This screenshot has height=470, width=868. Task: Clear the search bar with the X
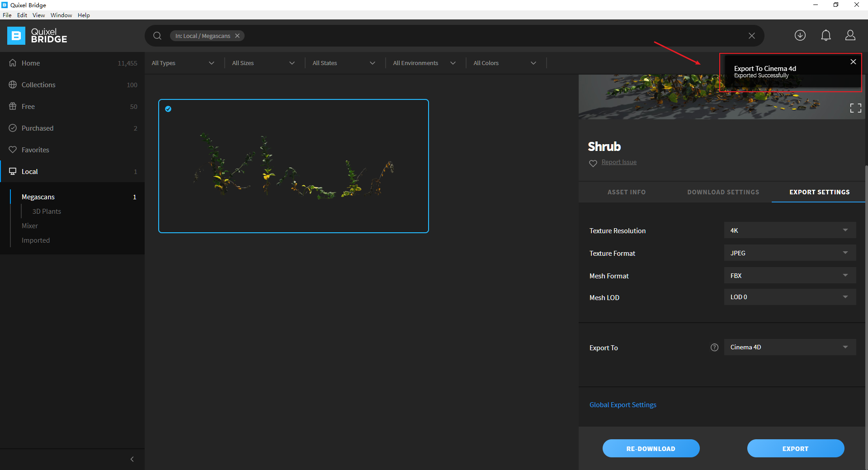pos(752,36)
